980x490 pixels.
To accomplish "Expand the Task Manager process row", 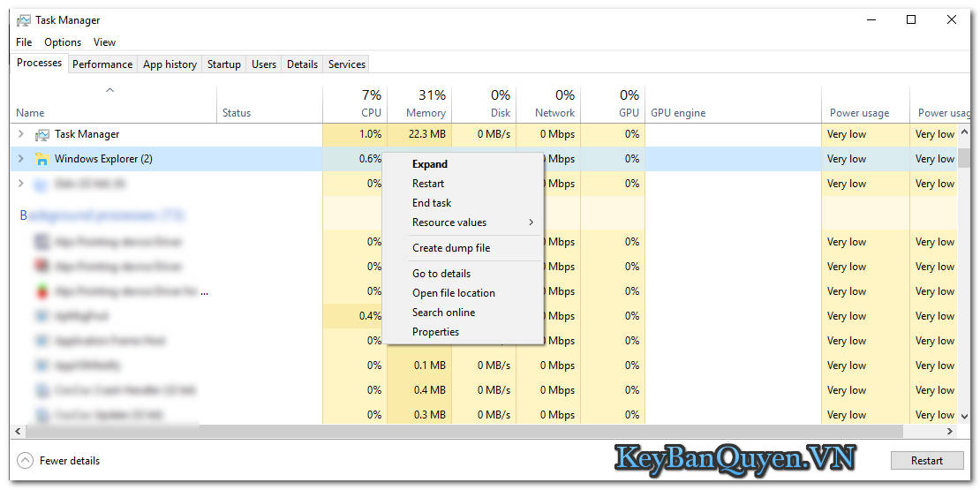I will pos(20,133).
